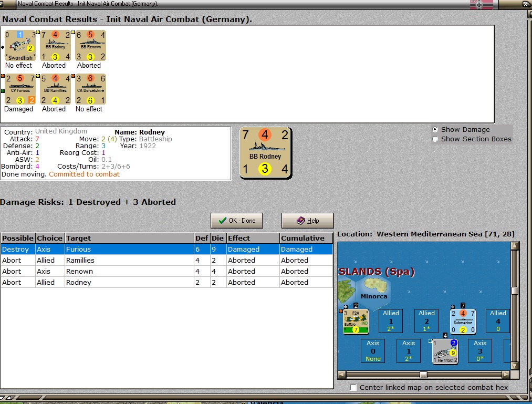Click the mini-map scroll right arrow

(x=506, y=375)
